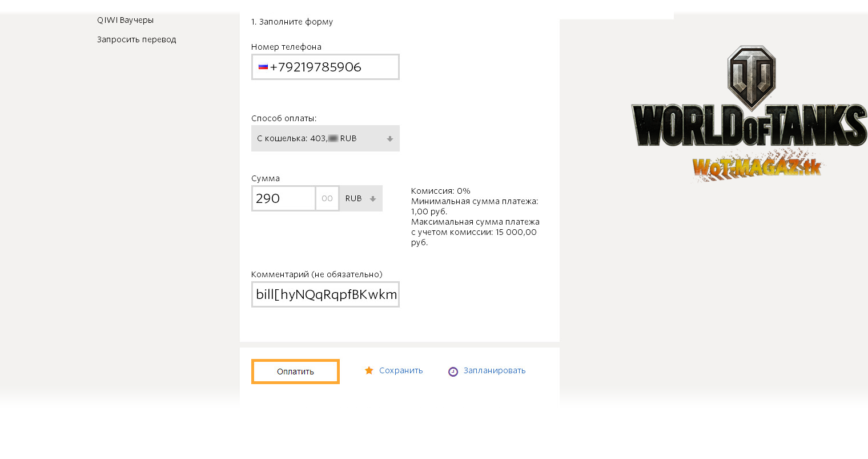This screenshot has width=868, height=459.
Task: Click the 'Комиссия: 0%' information text
Action: click(x=441, y=191)
